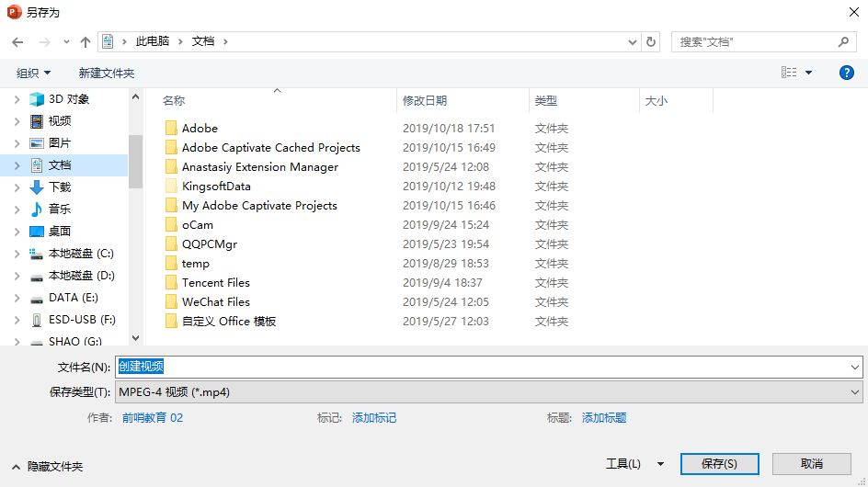The width and height of the screenshot is (868, 487).
Task: Click 此电脑 in address breadcrumb
Action: click(153, 41)
